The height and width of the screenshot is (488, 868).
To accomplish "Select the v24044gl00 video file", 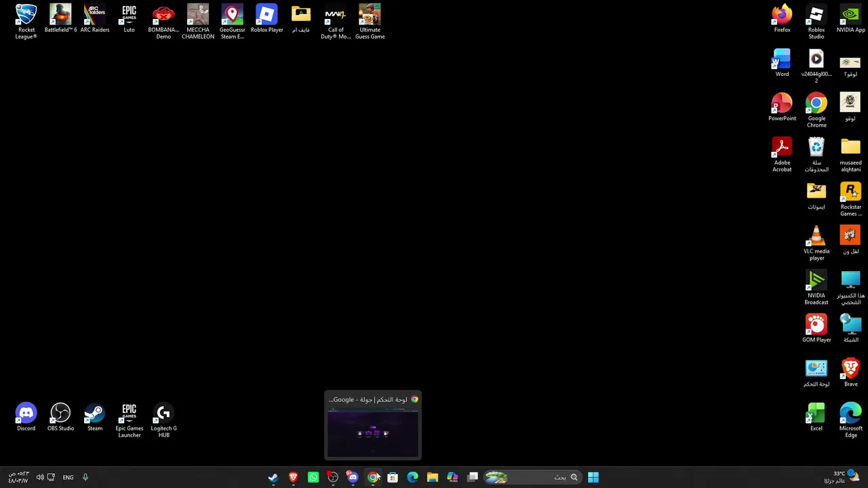I will coord(816,66).
